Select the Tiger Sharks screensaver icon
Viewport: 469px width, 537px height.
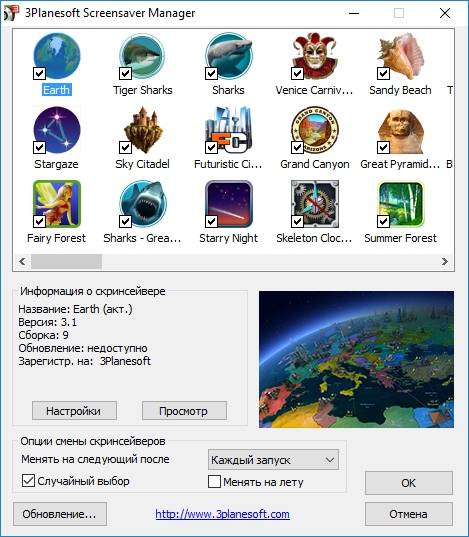tap(142, 56)
